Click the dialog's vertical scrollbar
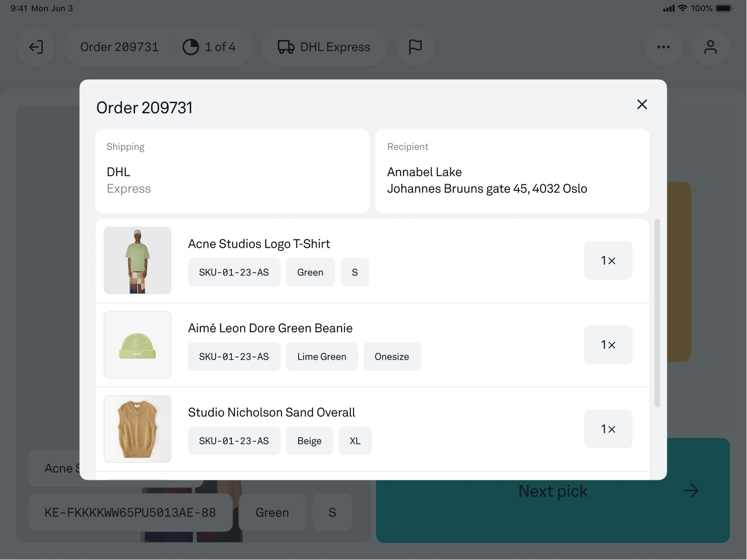The height and width of the screenshot is (560, 747). coord(657,313)
